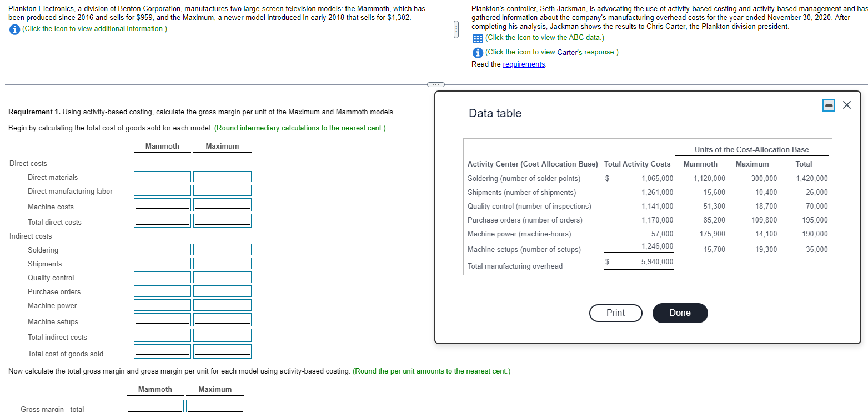Select Maximum Machine power input
Image resolution: width=868 pixels, height=413 pixels.
coord(222,305)
